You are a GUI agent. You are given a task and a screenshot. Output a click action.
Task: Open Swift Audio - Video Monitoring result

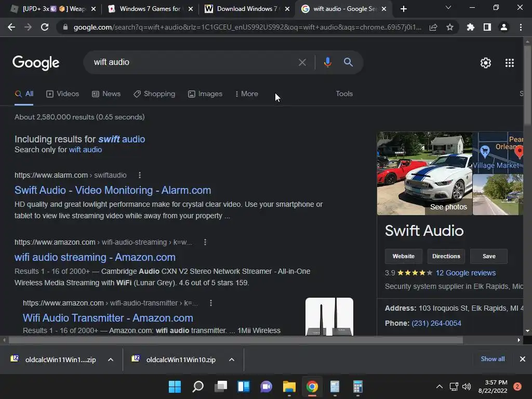[x=113, y=190]
